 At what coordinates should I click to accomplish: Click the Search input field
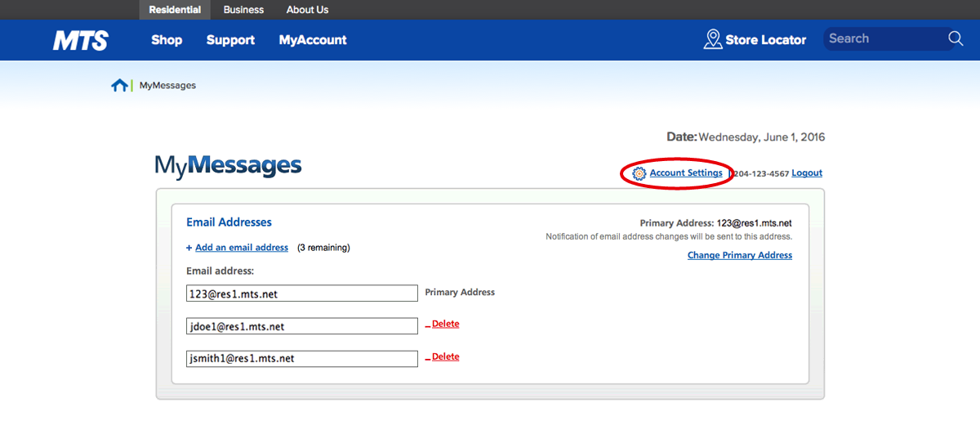tap(886, 38)
